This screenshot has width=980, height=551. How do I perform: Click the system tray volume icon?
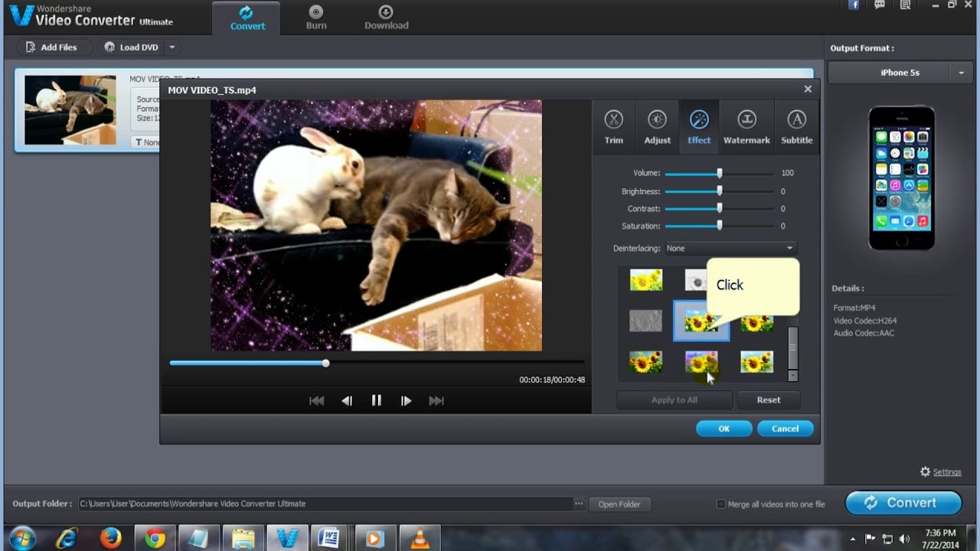pos(906,539)
